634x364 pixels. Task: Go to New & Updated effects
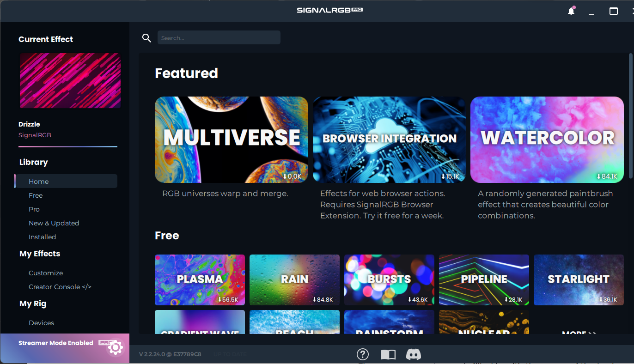point(54,223)
